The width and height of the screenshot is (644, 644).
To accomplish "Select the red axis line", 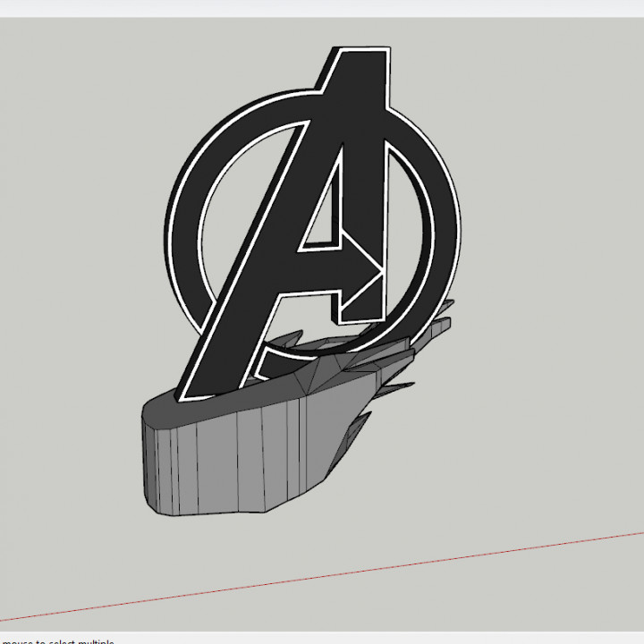I will pos(358,572).
